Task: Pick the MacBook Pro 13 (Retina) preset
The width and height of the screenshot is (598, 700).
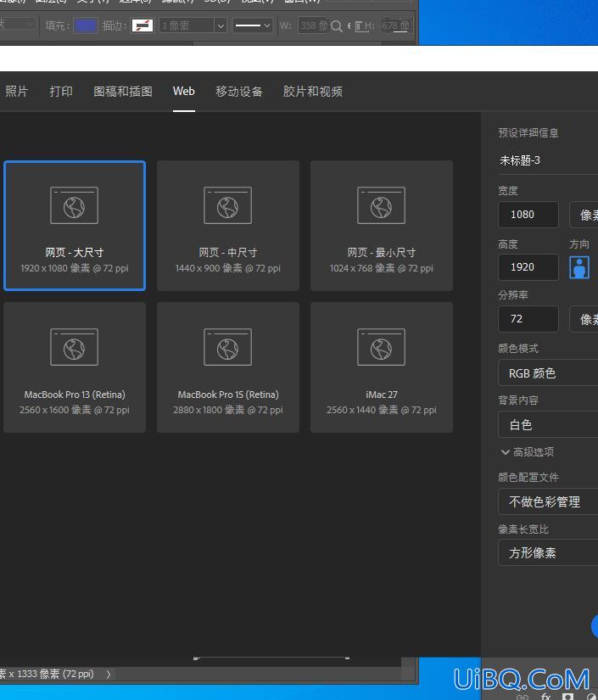Action: [75, 367]
